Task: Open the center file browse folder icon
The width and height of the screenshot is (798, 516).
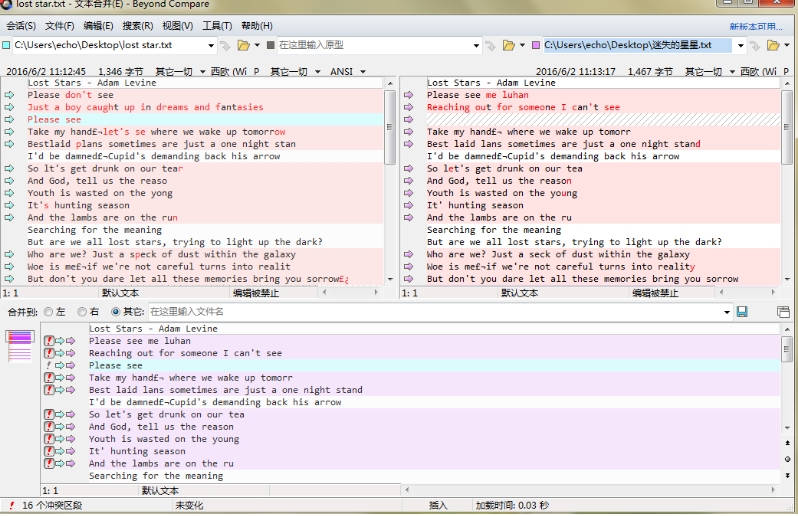Action: [x=508, y=45]
